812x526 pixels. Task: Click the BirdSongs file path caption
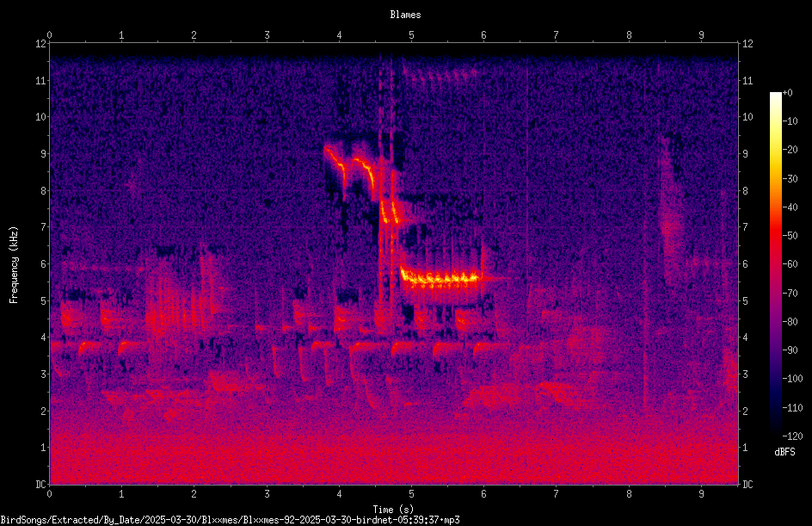[230, 520]
